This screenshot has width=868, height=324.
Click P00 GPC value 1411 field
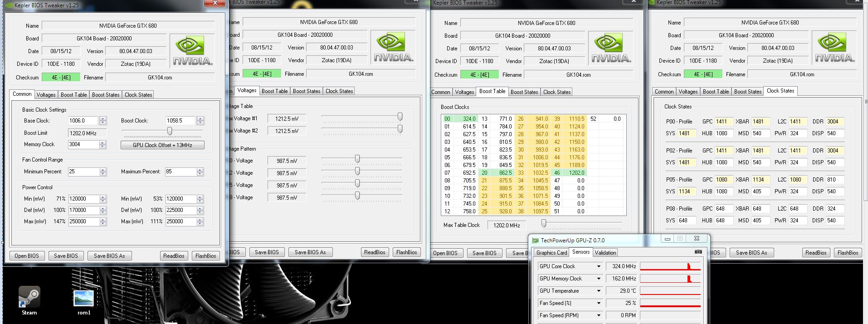pos(724,122)
